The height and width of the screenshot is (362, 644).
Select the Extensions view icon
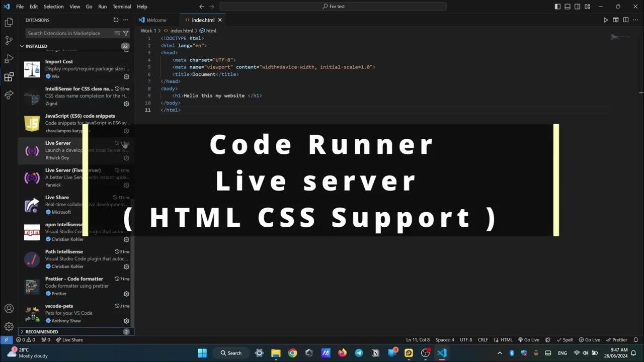tap(9, 77)
